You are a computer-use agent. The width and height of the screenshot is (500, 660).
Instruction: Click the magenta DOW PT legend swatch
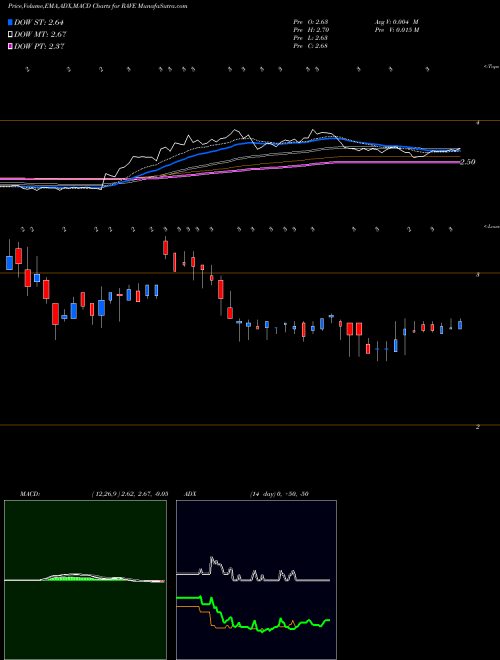[11, 46]
